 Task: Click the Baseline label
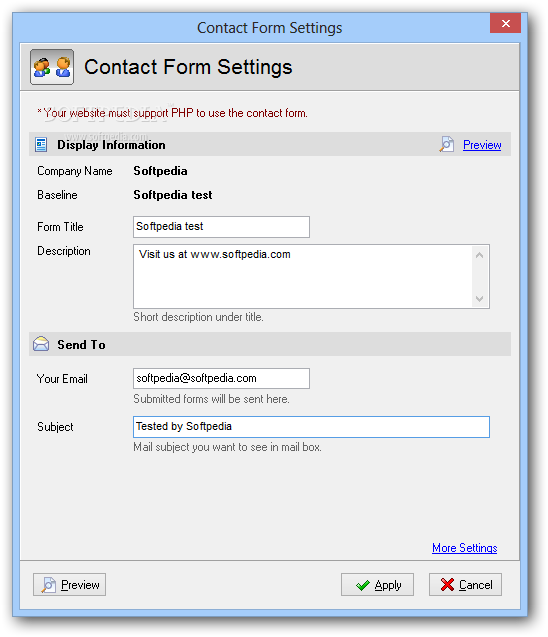click(57, 195)
